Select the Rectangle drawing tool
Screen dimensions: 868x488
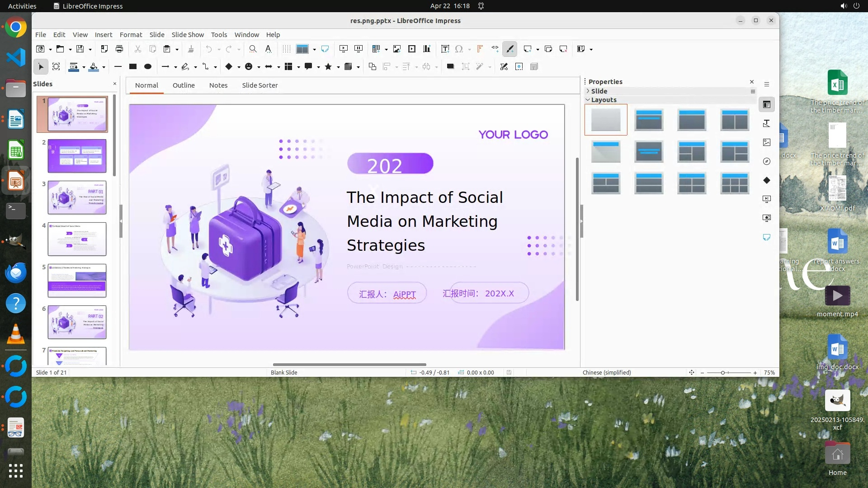133,66
